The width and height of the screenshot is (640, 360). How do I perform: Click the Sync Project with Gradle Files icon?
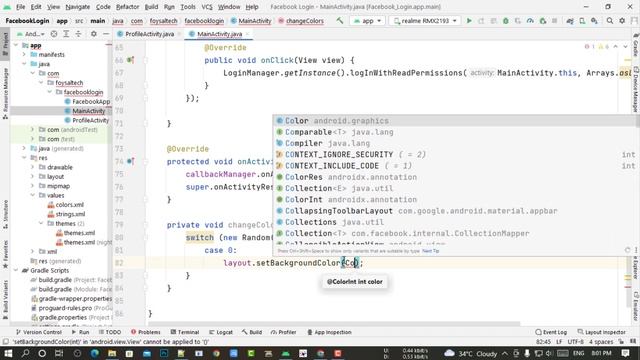570,20
